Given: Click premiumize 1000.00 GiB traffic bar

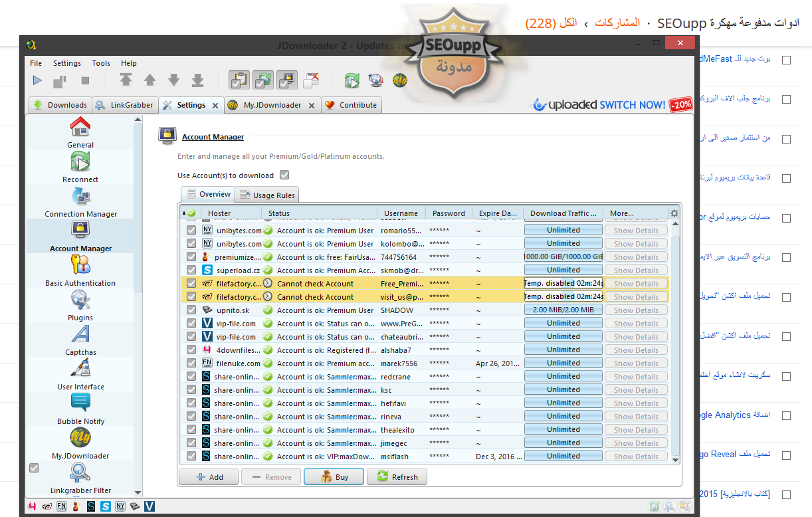Looking at the screenshot, I should pos(563,257).
